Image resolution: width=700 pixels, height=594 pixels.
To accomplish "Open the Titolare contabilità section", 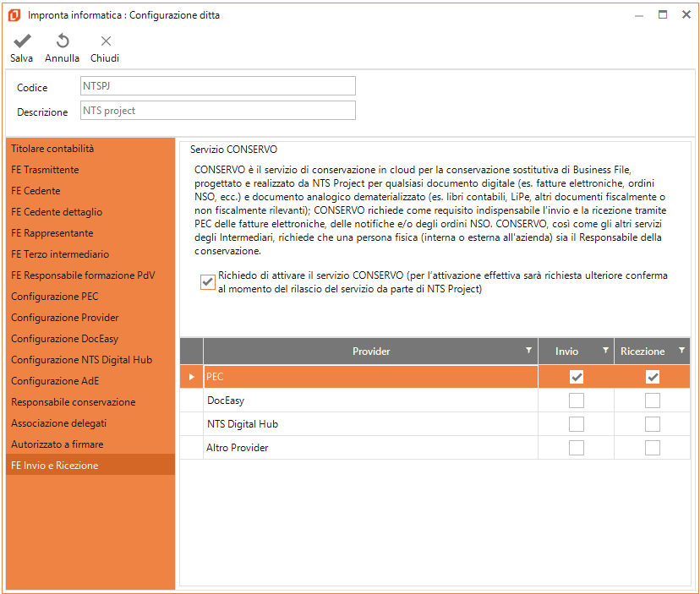I will click(52, 149).
